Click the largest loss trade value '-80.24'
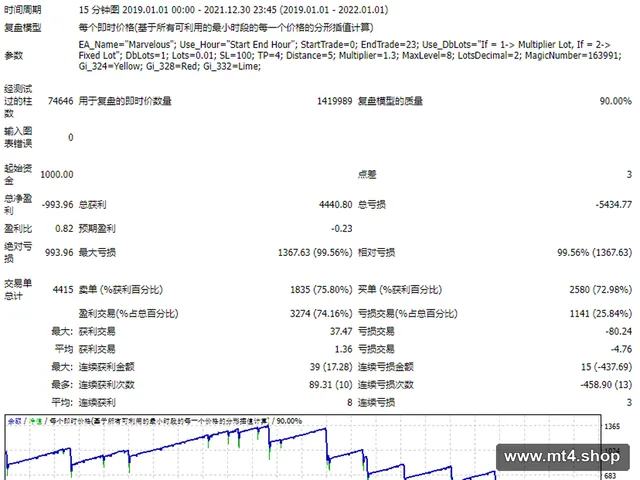The image size is (640, 480). click(619, 331)
